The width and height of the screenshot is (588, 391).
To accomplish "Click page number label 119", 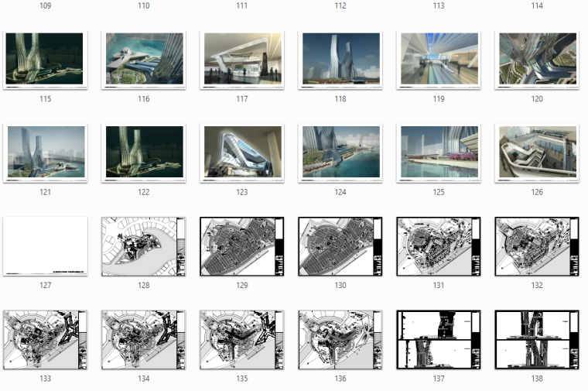I will tap(439, 98).
